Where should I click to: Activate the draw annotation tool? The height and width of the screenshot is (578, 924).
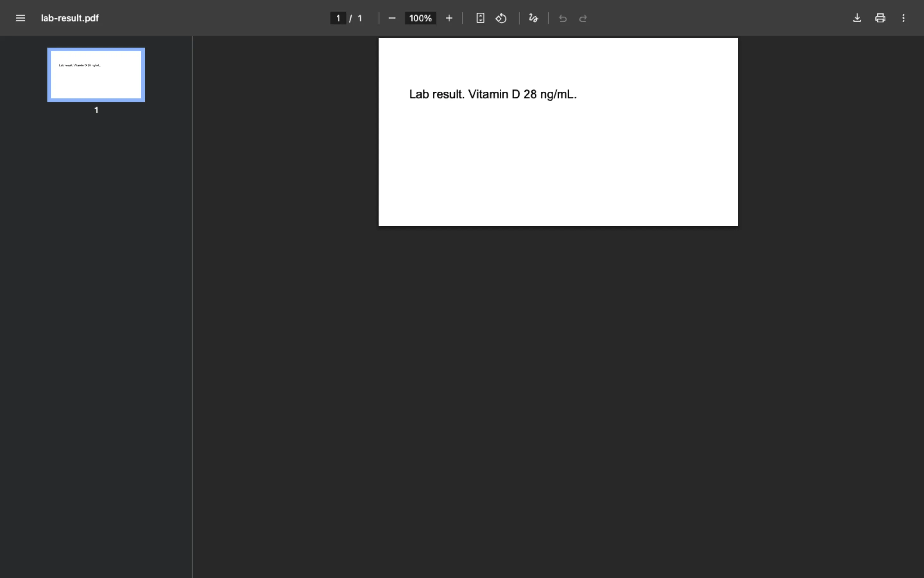(x=534, y=18)
